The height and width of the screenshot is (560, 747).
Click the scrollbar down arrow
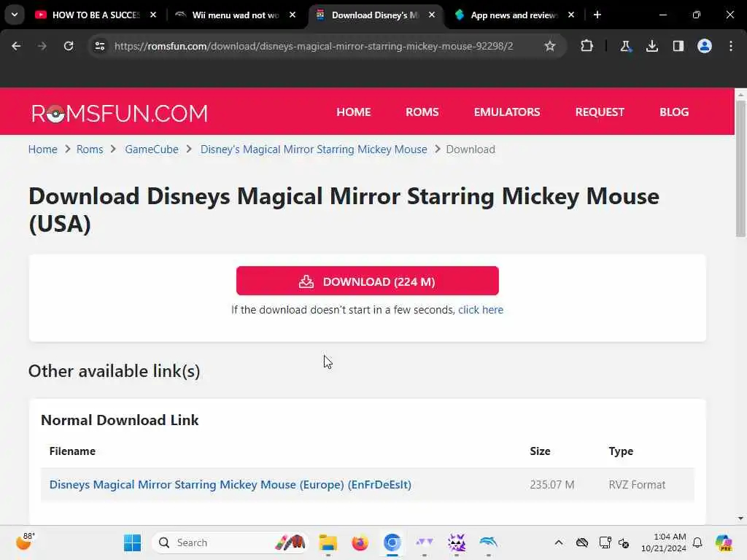click(x=740, y=518)
